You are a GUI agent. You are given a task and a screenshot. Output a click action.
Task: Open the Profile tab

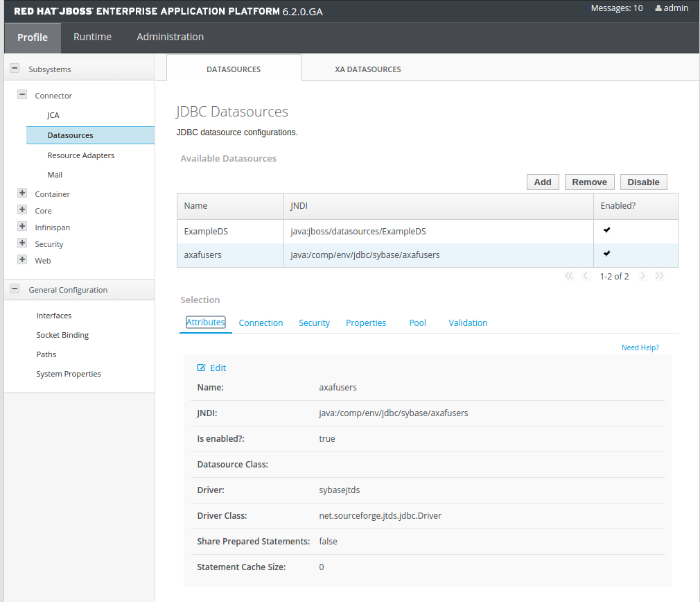point(33,37)
